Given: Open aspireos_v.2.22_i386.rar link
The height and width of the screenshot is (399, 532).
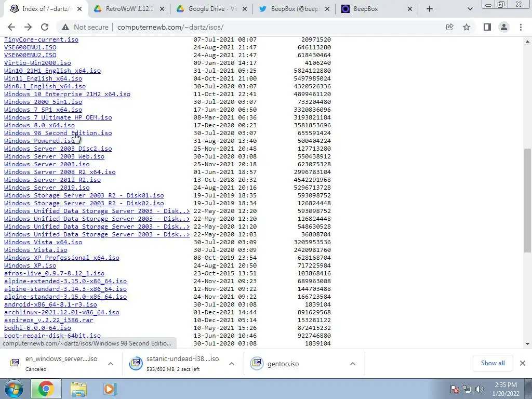Looking at the screenshot, I should tap(48, 320).
